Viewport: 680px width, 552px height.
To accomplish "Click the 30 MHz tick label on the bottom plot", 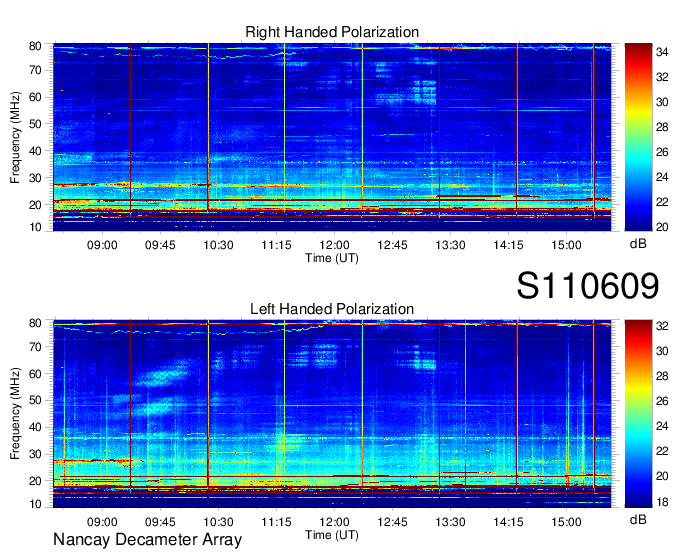I will tap(35, 454).
